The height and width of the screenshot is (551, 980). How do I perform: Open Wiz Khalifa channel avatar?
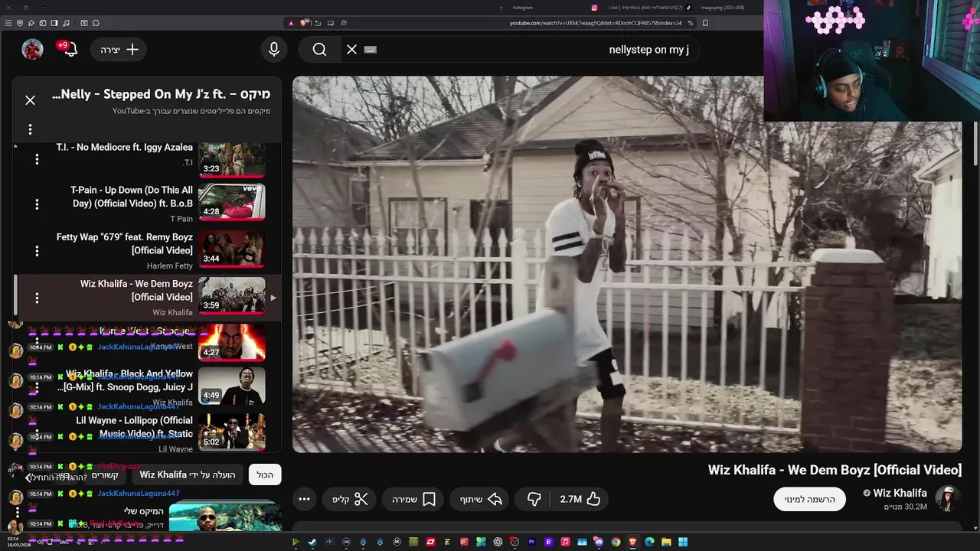(948, 499)
